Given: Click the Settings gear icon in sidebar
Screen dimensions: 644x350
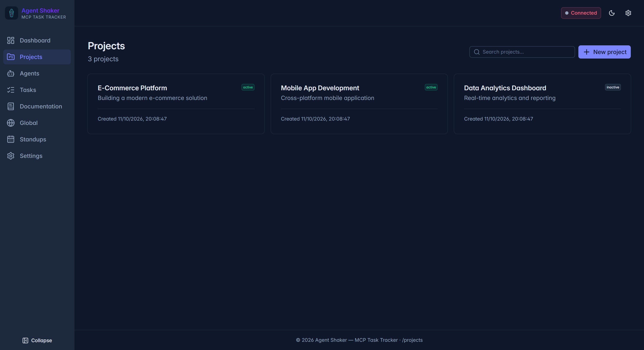Looking at the screenshot, I should tap(11, 156).
